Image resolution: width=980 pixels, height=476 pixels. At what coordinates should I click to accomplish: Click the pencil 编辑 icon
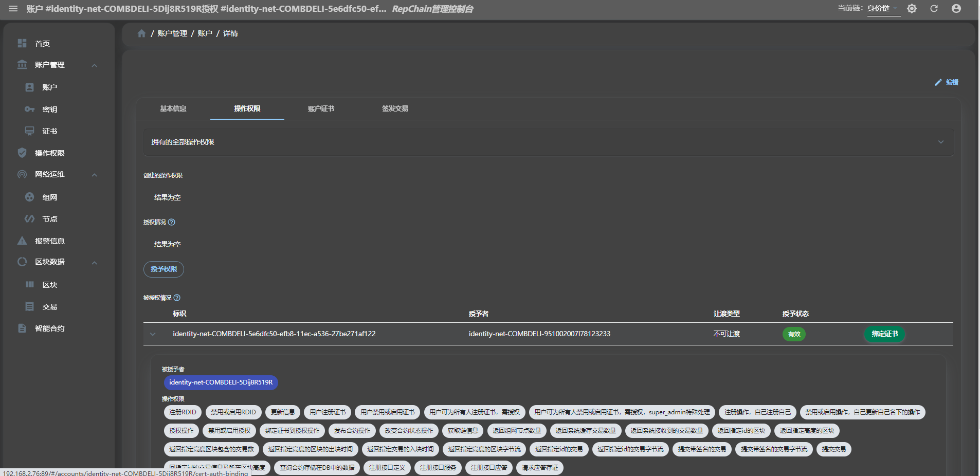tap(938, 82)
